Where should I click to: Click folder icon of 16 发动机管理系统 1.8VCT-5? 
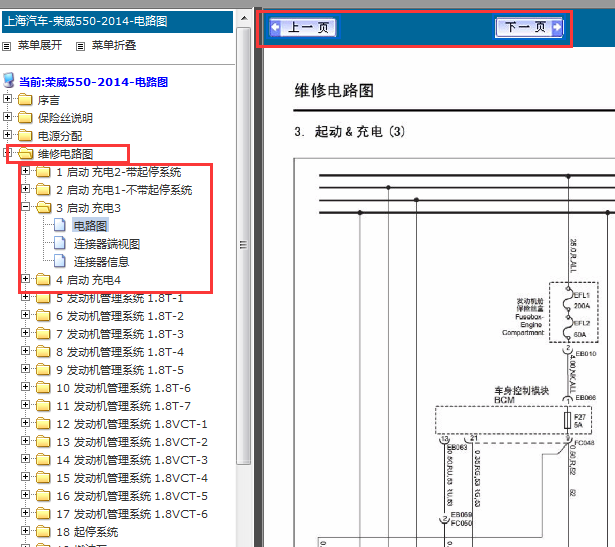(x=43, y=496)
